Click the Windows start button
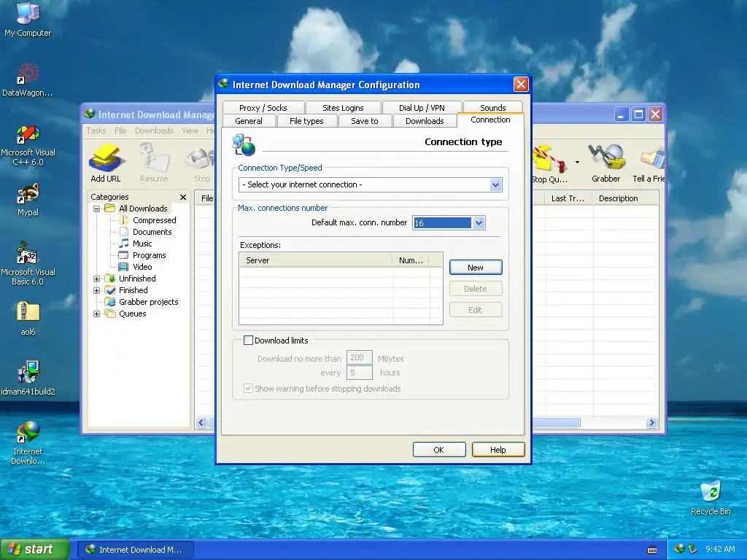Viewport: 747px width, 560px height. 35,549
